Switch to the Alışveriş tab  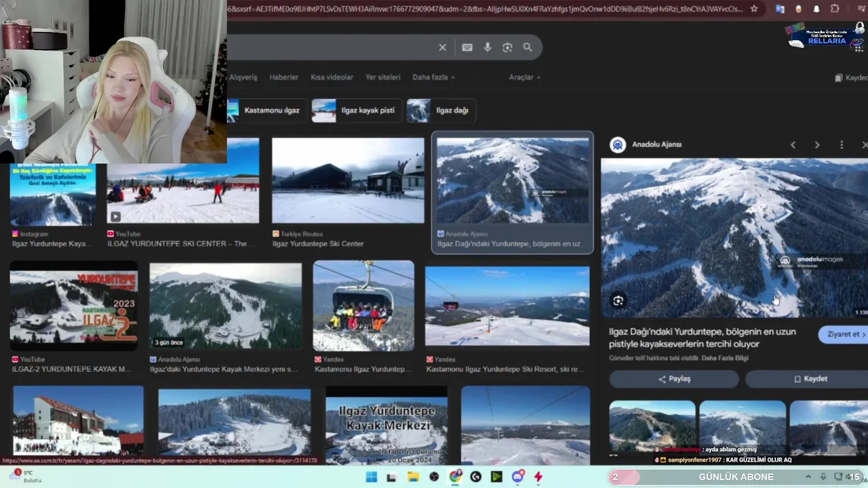pos(243,77)
